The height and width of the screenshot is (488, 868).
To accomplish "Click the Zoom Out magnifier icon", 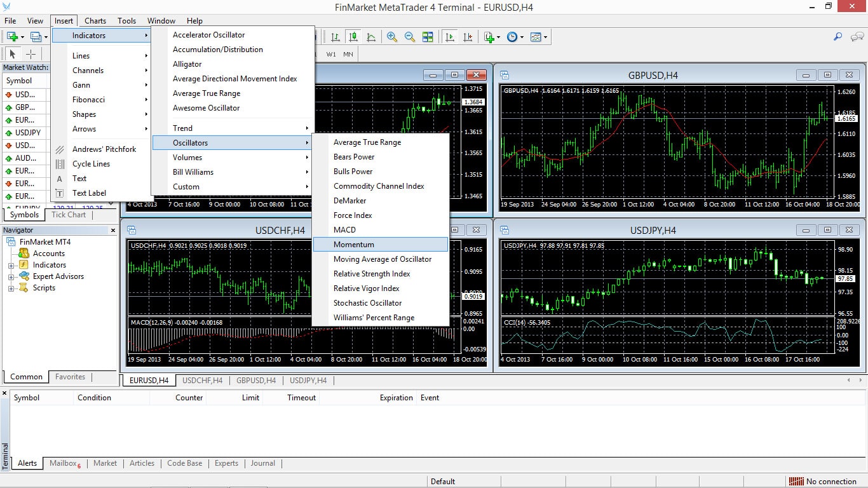I will coord(410,37).
